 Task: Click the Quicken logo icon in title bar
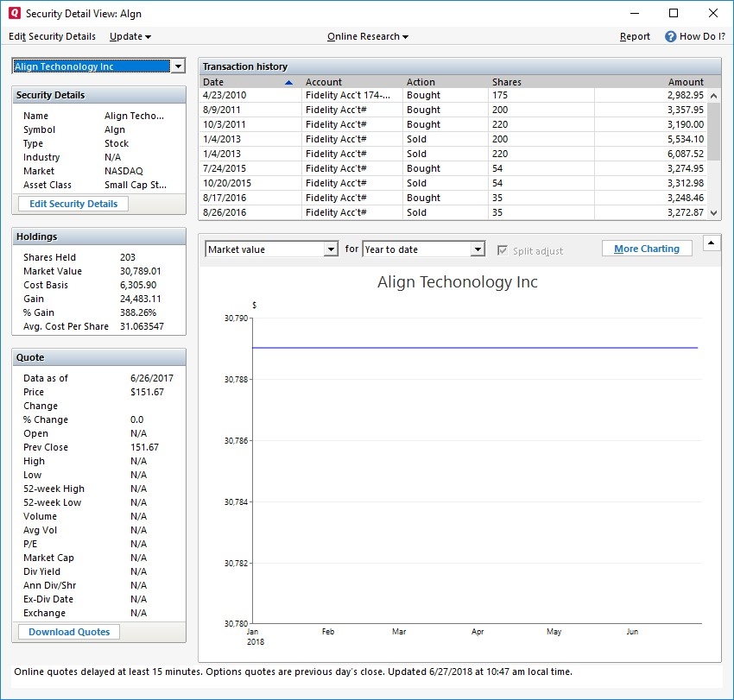coord(13,14)
